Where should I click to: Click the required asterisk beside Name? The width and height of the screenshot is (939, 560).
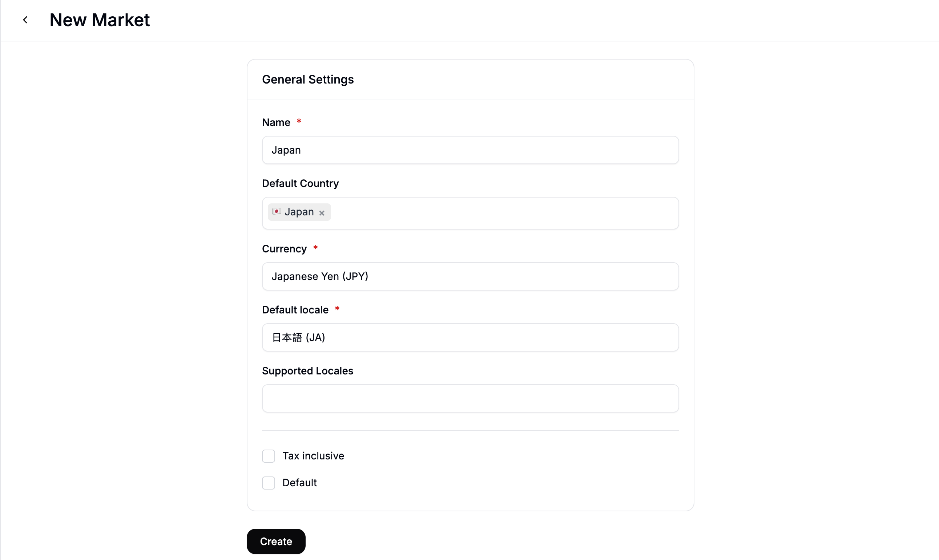[x=299, y=121]
